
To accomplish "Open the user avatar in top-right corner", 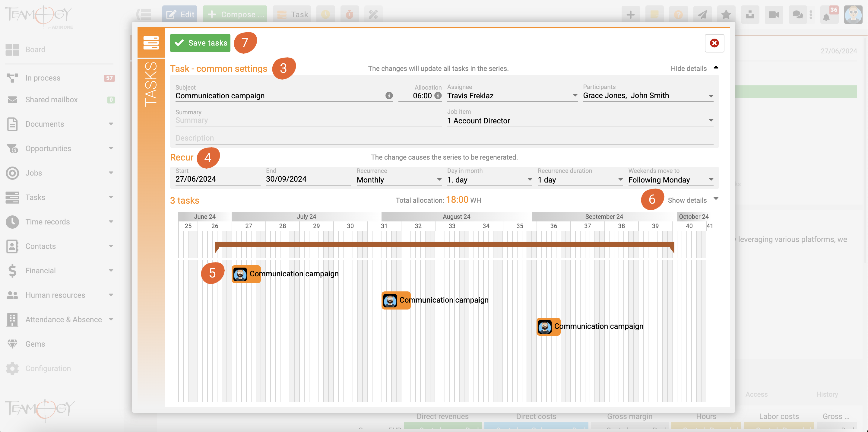I will [x=853, y=14].
